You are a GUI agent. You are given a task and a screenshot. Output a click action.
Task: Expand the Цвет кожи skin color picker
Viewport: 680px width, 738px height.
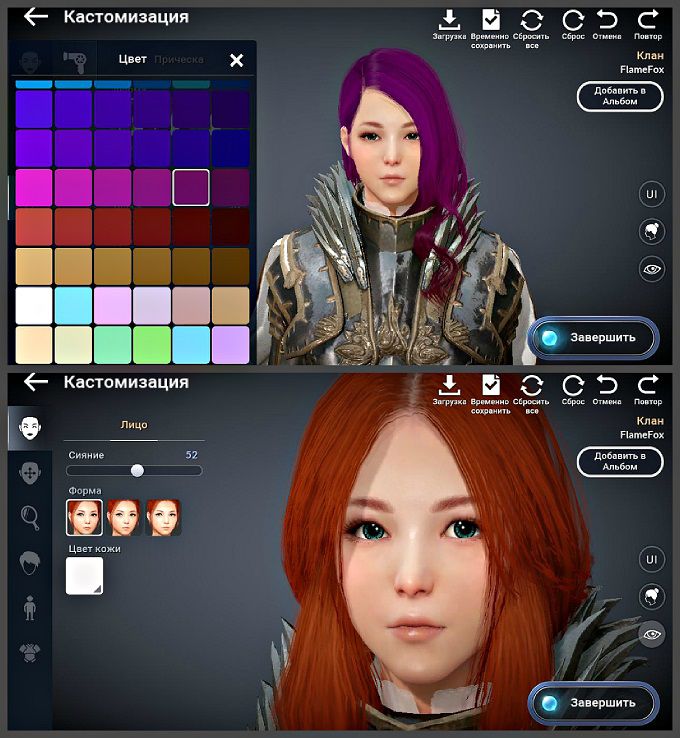(84, 576)
